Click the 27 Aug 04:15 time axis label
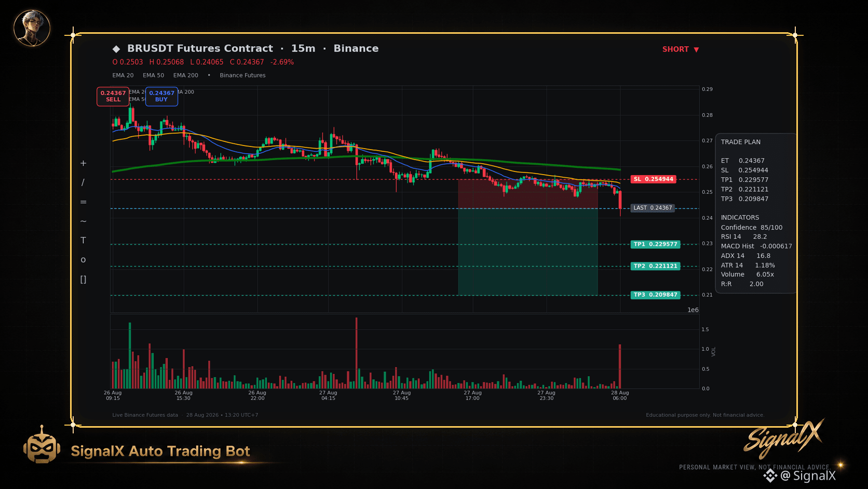Viewport: 868px width, 489px height. click(x=328, y=395)
